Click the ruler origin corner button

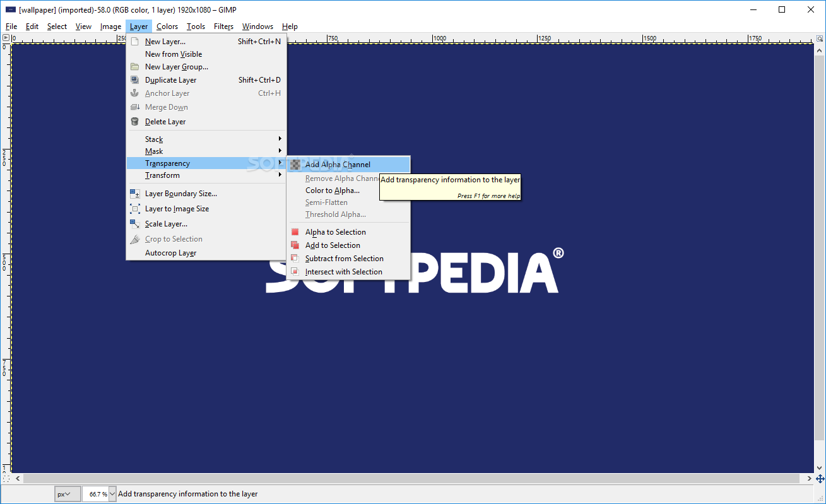tap(6, 38)
